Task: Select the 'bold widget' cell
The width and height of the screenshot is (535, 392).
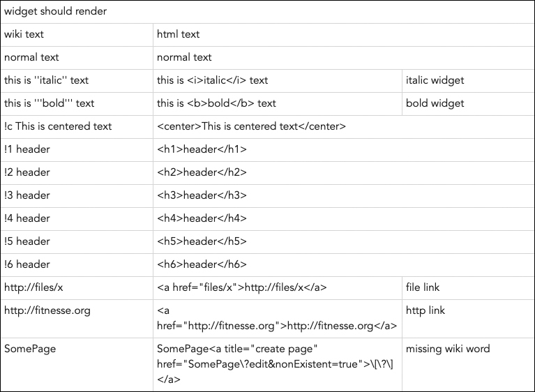Action: tap(435, 103)
